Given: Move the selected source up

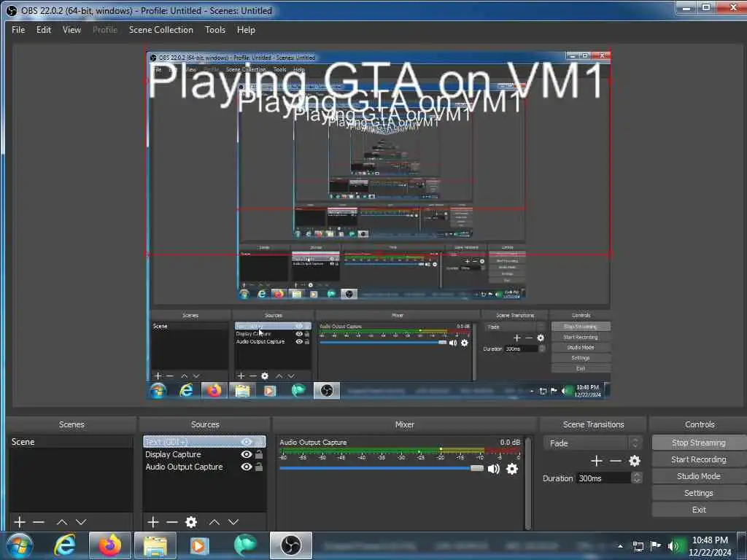Looking at the screenshot, I should coord(214,522).
